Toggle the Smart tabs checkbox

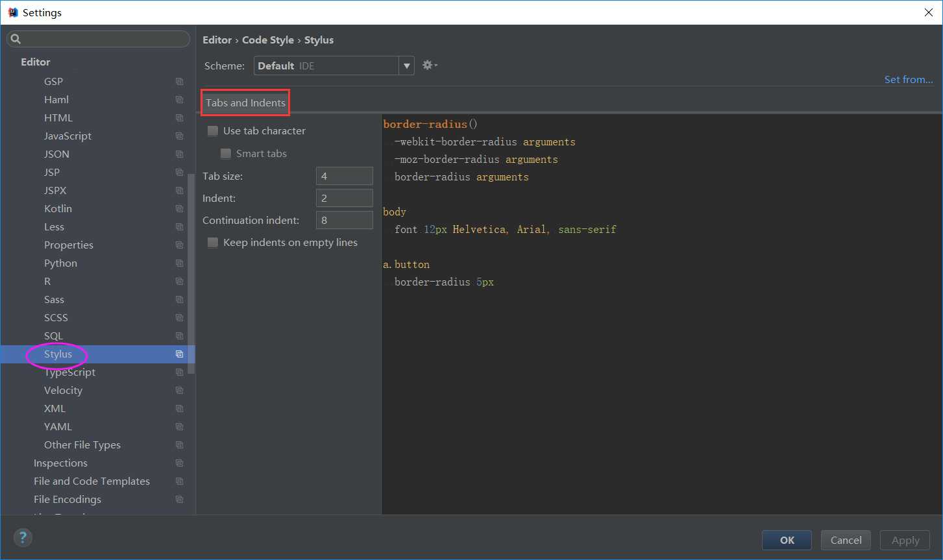click(x=226, y=154)
